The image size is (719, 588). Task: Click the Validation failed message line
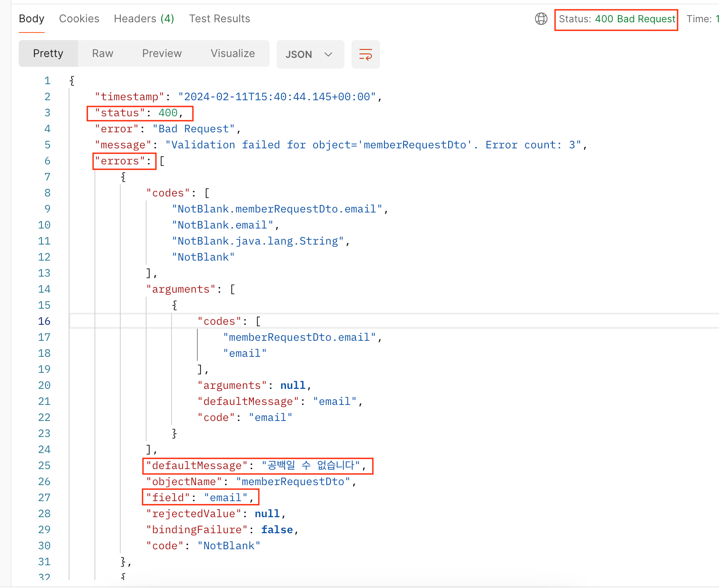341,145
